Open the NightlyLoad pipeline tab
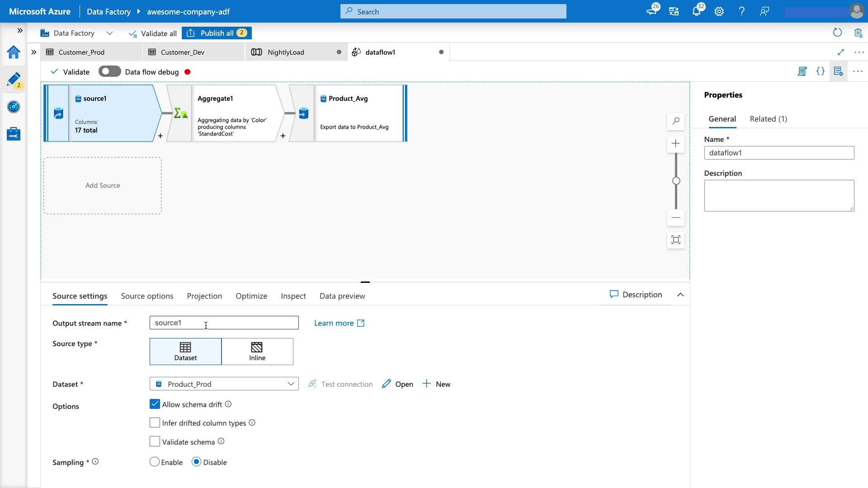Viewport: 868px width, 488px height. (x=286, y=52)
